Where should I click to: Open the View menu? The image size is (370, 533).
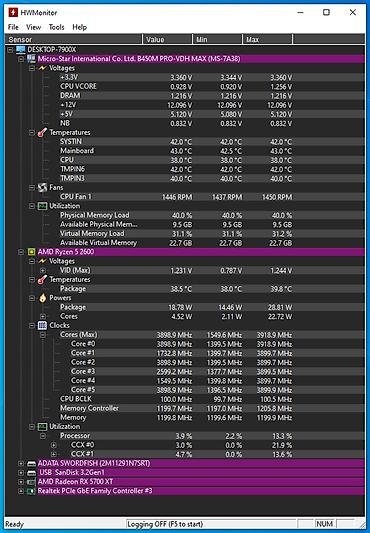click(x=34, y=27)
